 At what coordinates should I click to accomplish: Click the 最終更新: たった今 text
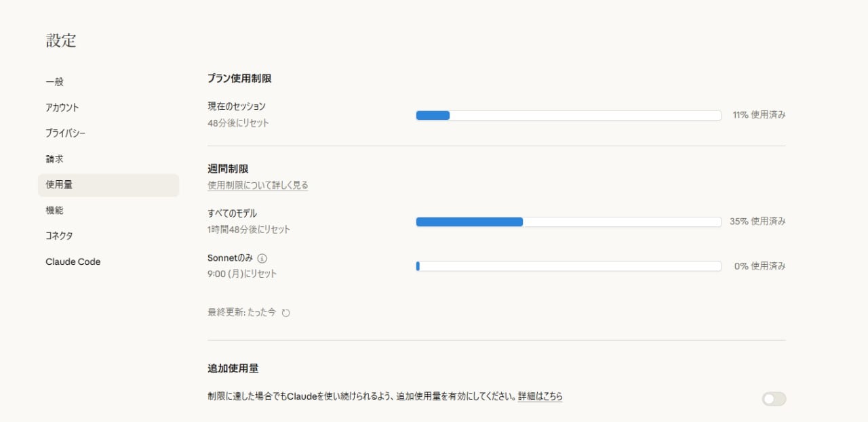[x=239, y=312]
